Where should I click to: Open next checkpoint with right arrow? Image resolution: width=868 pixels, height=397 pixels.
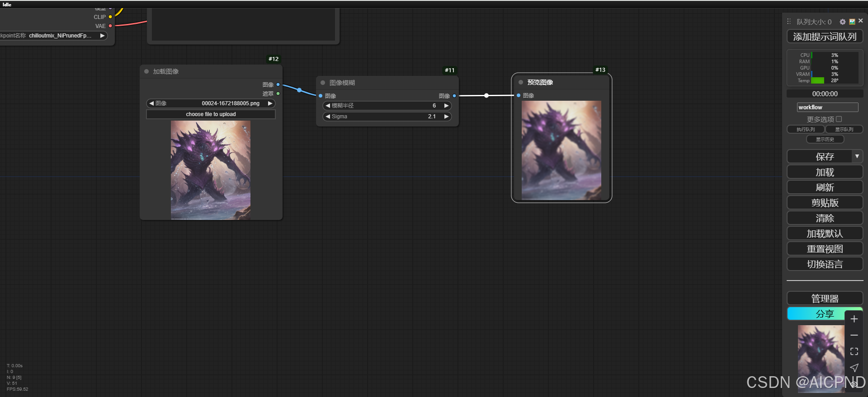coord(102,36)
